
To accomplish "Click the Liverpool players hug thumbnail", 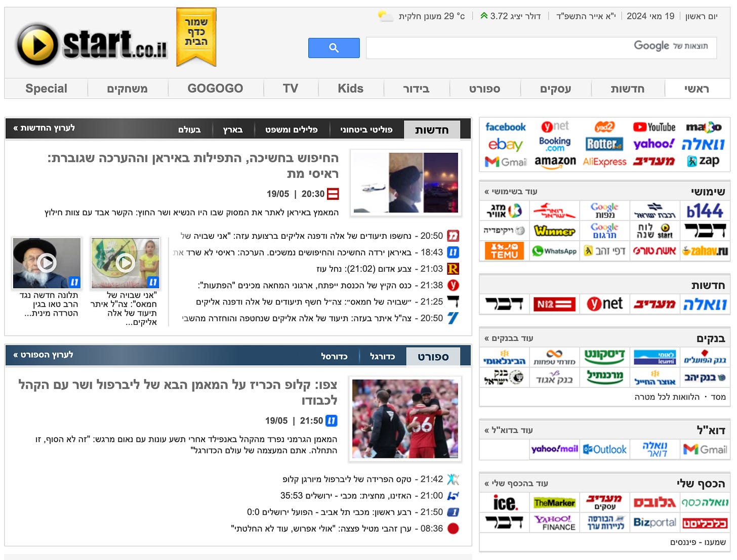I will tap(405, 419).
